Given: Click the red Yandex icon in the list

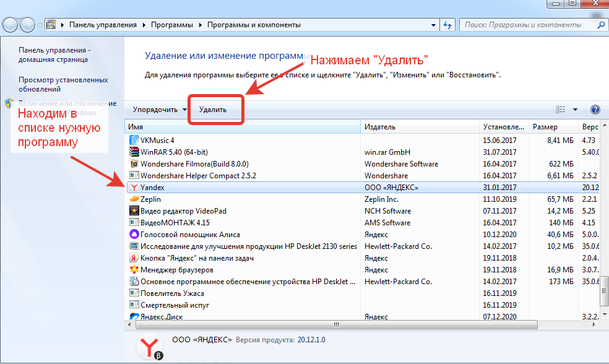Looking at the screenshot, I should (x=134, y=187).
